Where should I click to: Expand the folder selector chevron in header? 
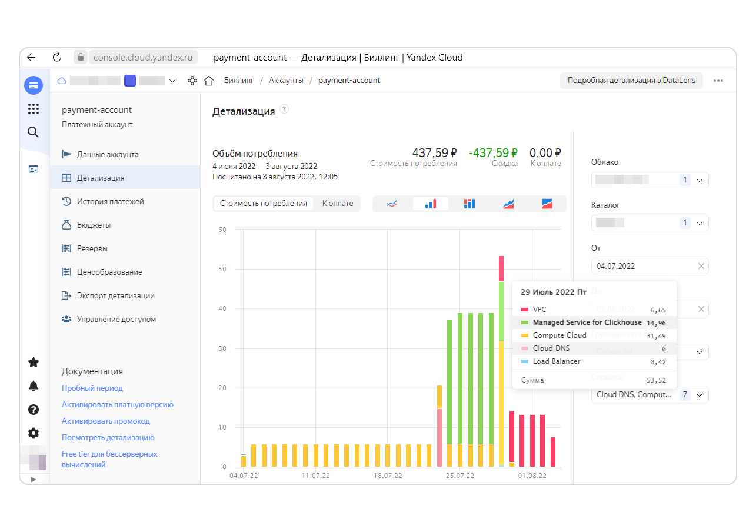point(172,81)
